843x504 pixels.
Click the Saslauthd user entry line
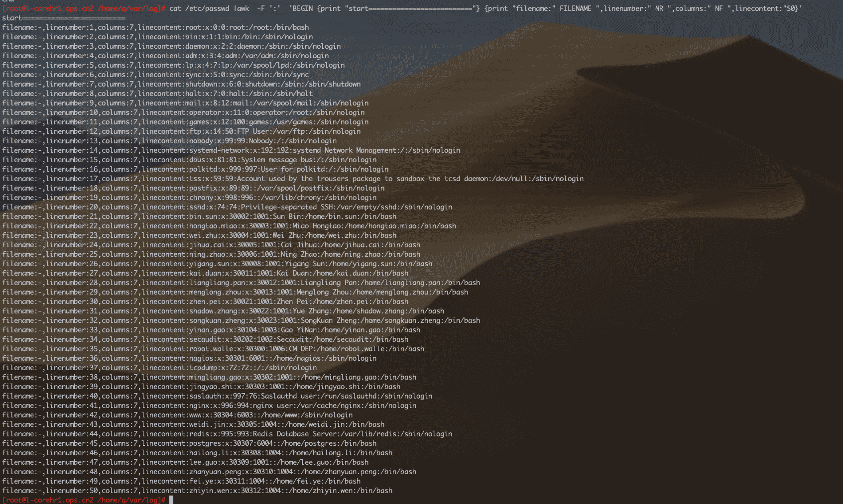click(217, 396)
